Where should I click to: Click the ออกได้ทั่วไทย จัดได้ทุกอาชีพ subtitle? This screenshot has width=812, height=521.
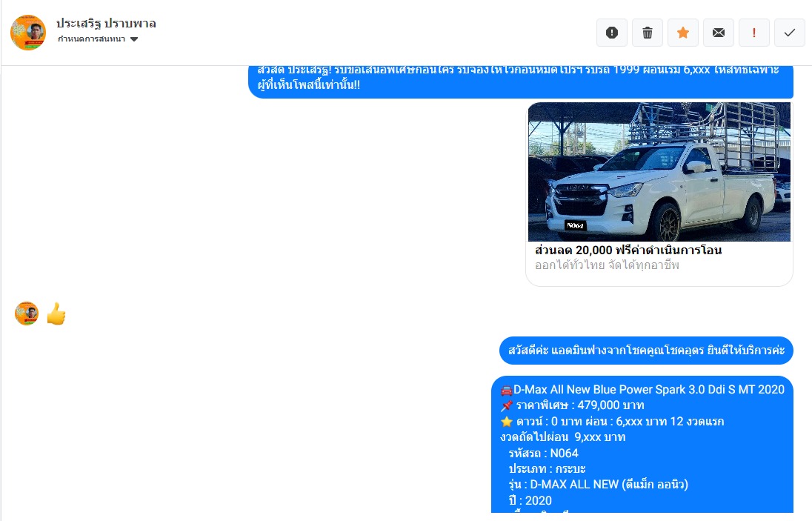pyautogui.click(x=607, y=265)
